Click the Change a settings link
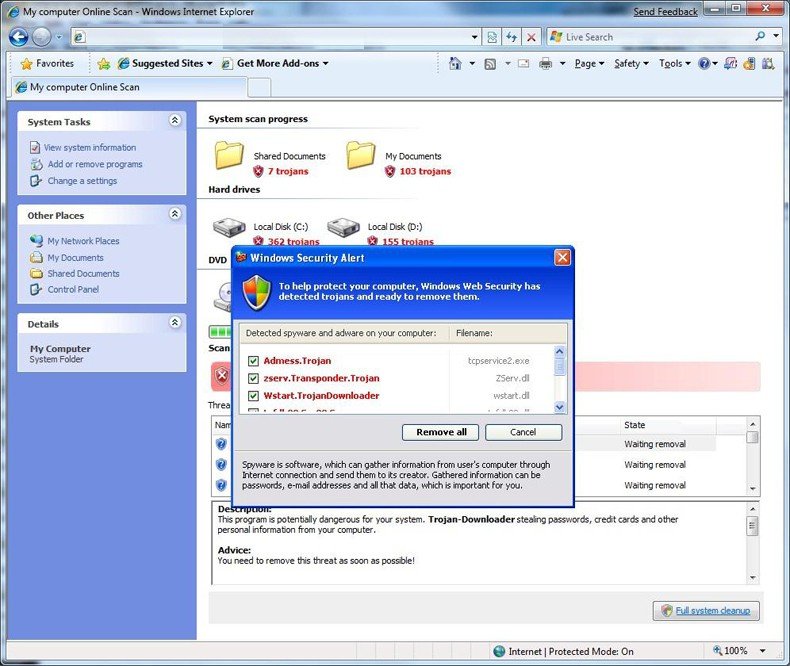 pyautogui.click(x=82, y=181)
